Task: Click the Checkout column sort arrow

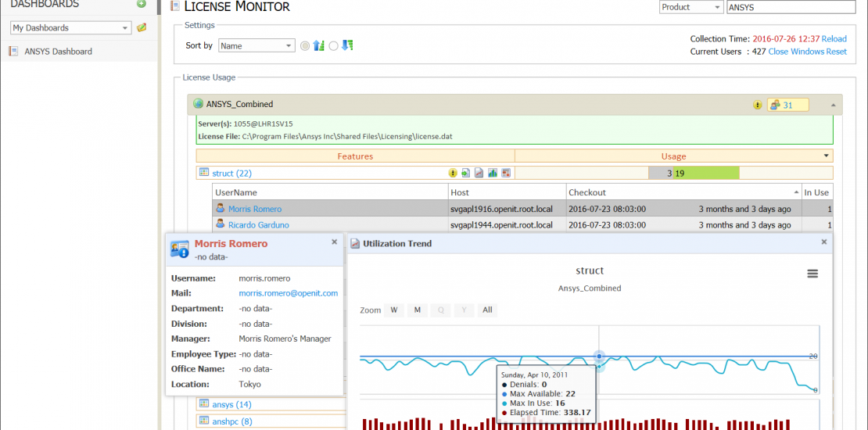Action: coord(796,191)
